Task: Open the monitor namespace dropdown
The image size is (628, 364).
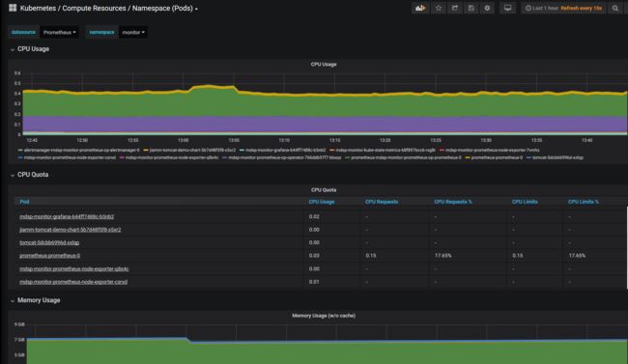Action: pos(133,33)
